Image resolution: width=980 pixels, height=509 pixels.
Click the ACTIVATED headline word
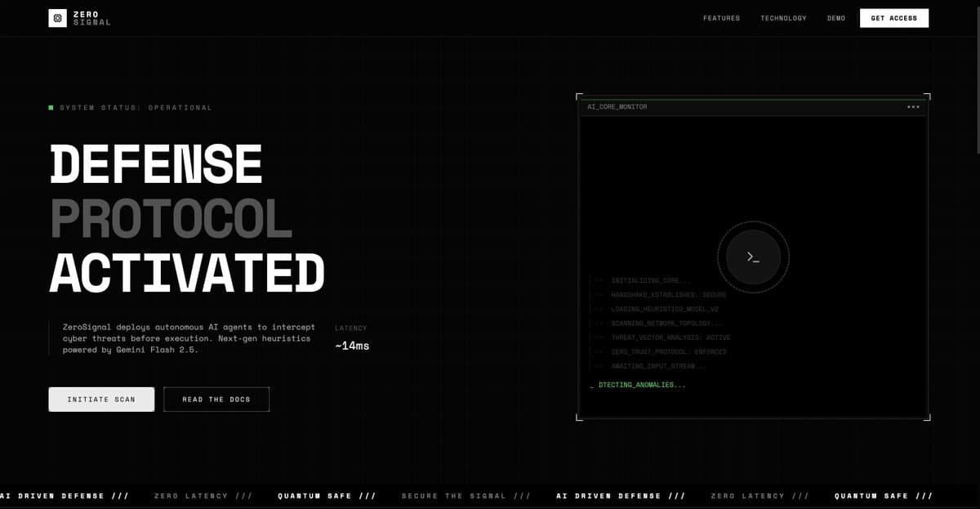tap(187, 273)
